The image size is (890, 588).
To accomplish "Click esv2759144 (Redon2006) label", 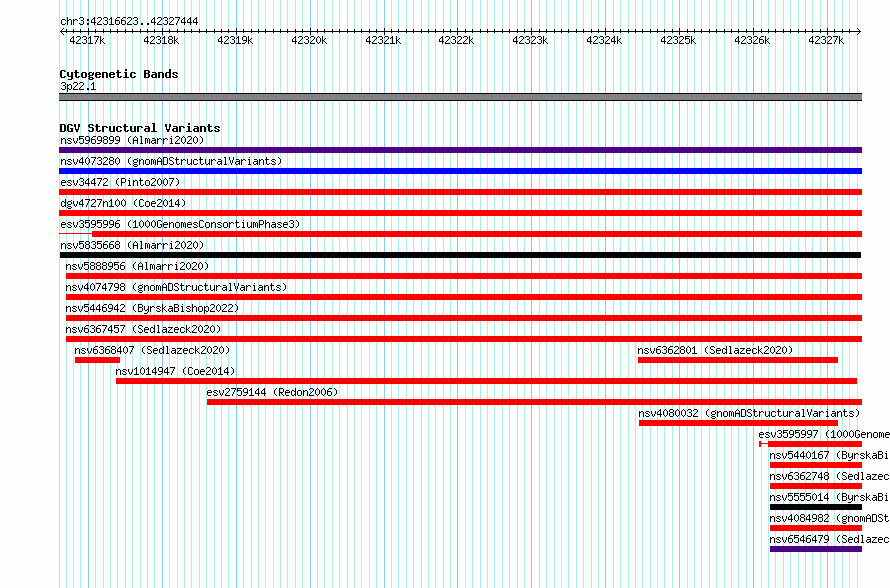I will tap(272, 392).
